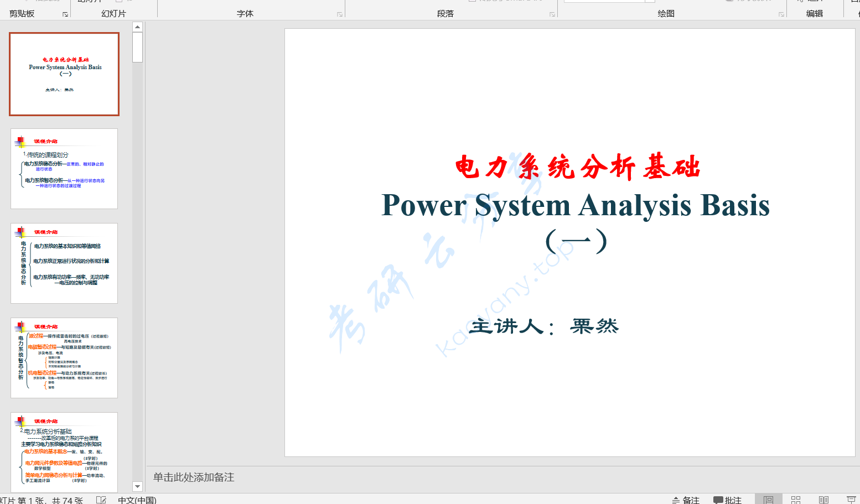860x504 pixels.
Task: Click the spell-check icon in status bar
Action: pos(101,500)
